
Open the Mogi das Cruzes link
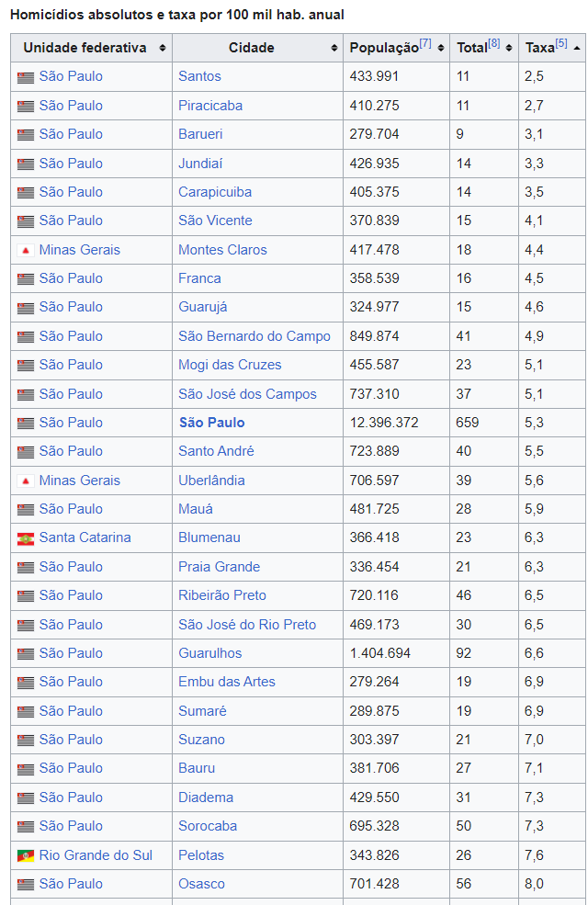coord(230,365)
